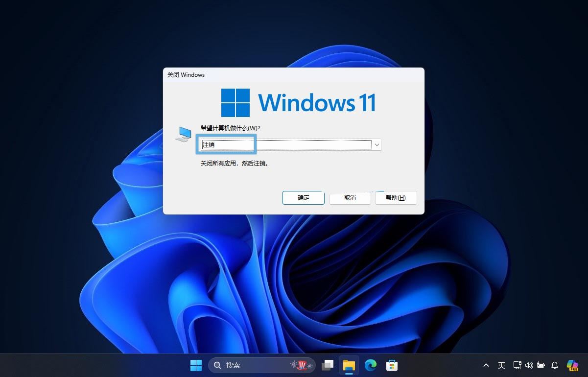This screenshot has height=377, width=588.
Task: Open help with the 帮助(H) button
Action: pyautogui.click(x=396, y=198)
